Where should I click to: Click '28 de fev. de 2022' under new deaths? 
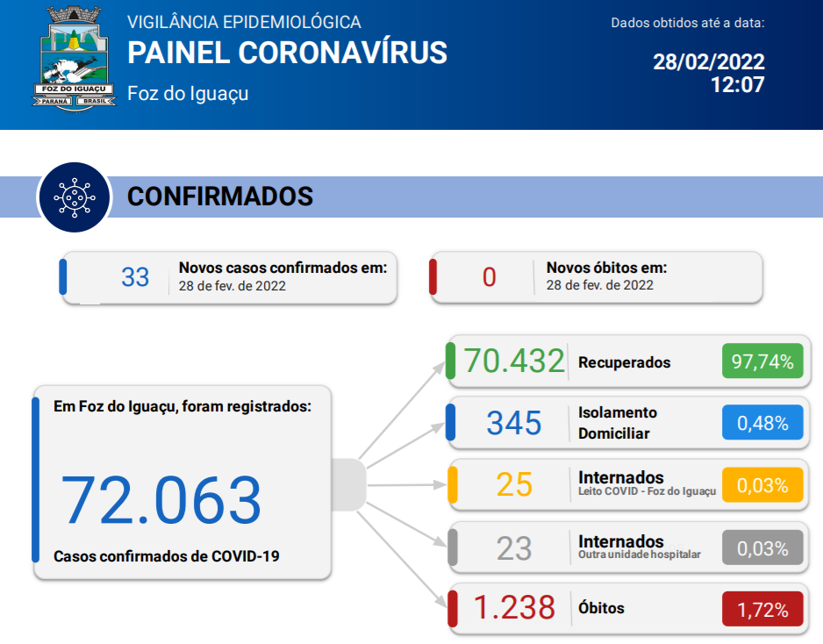pyautogui.click(x=599, y=285)
